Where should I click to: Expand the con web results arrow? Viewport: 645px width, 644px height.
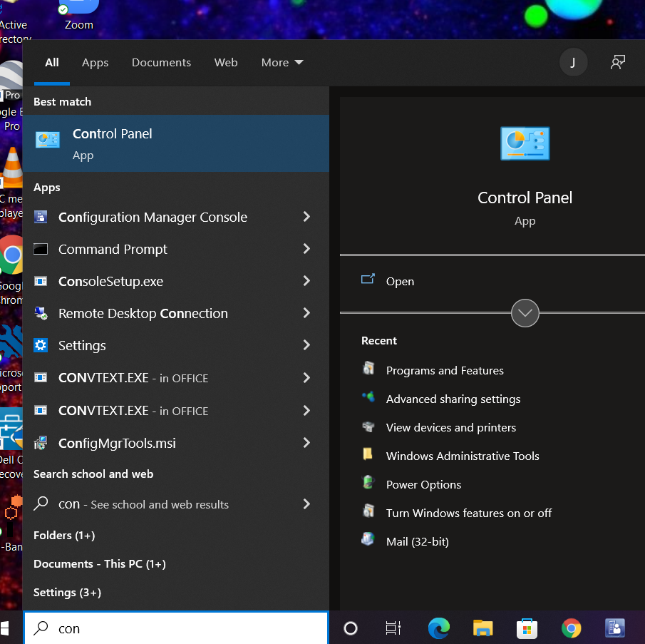306,504
